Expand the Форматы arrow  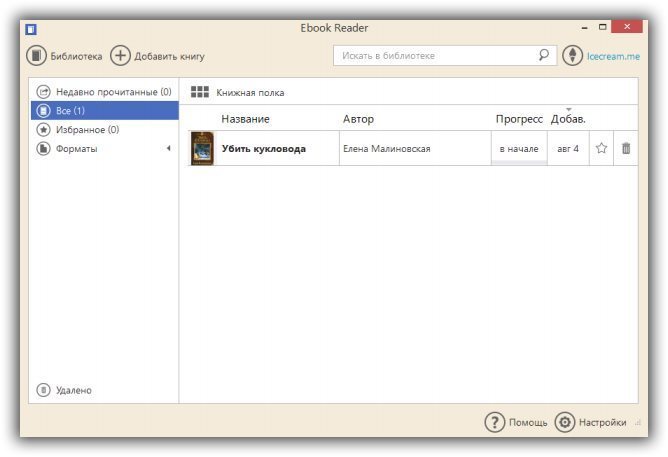click(168, 148)
